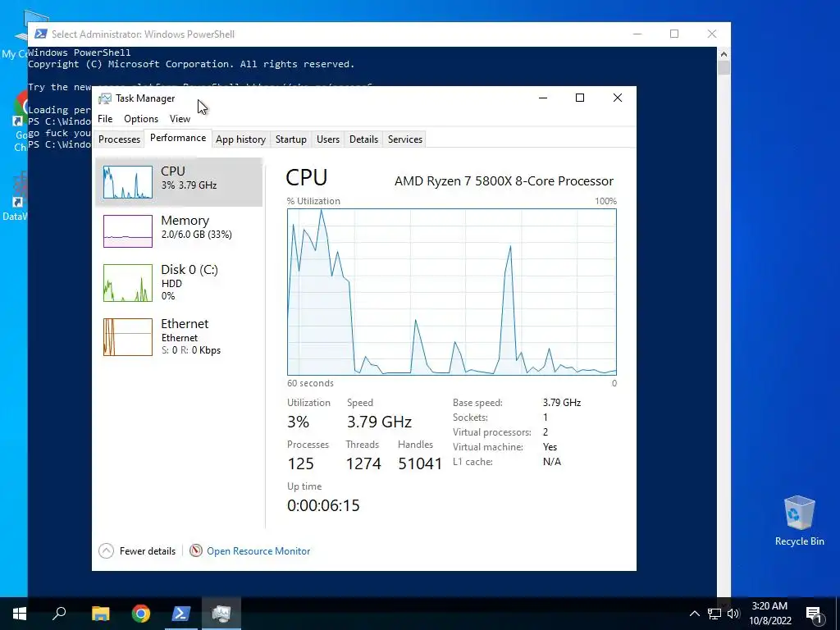Click the Handles count 51041
840x630 pixels.
420,463
